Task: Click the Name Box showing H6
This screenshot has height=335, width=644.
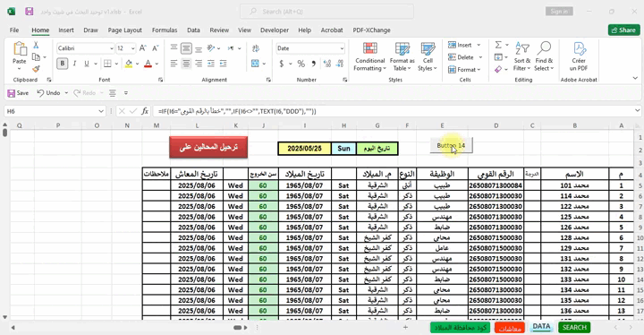Action: 55,111
